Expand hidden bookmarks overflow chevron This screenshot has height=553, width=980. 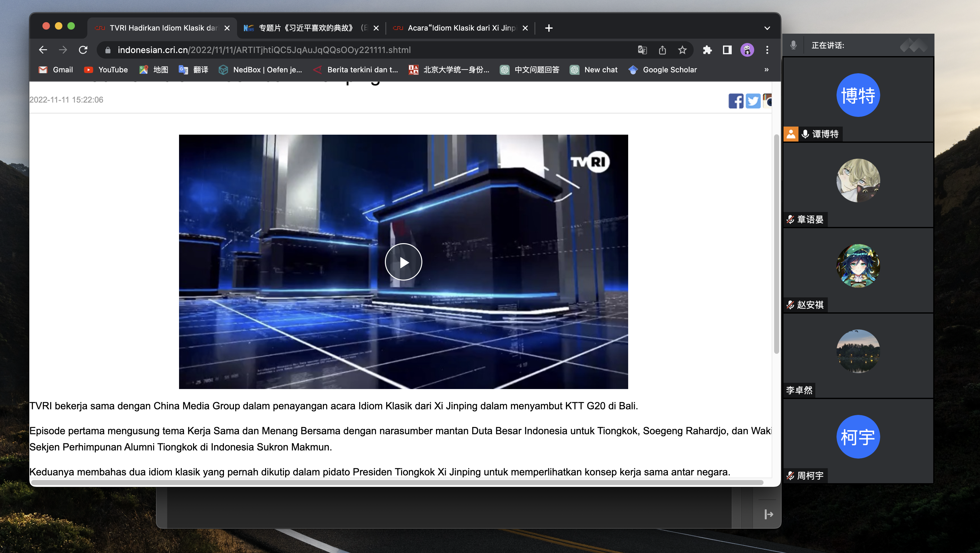click(766, 70)
